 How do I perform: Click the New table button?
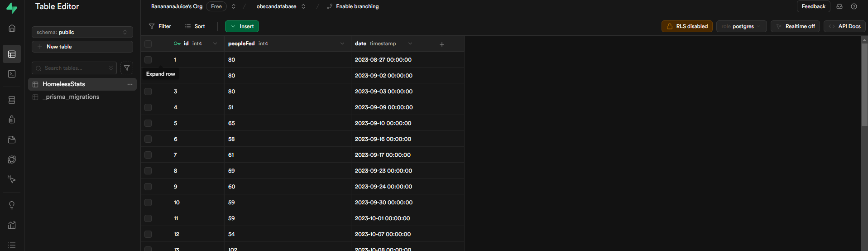[x=82, y=47]
